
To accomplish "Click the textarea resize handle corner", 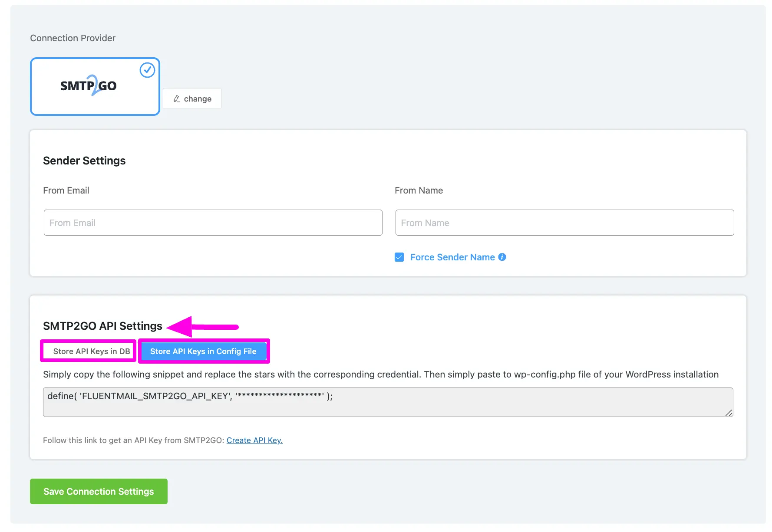I will coord(729,413).
